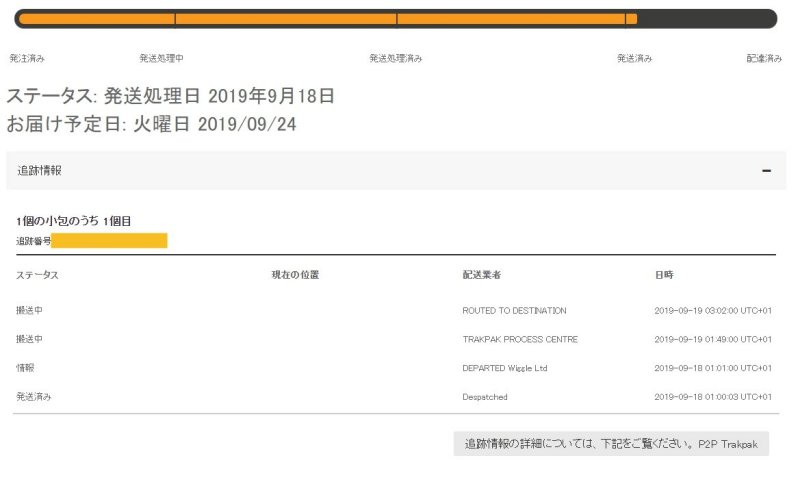Click the 配送業者 column header
This screenshot has width=800, height=480.
[x=483, y=274]
